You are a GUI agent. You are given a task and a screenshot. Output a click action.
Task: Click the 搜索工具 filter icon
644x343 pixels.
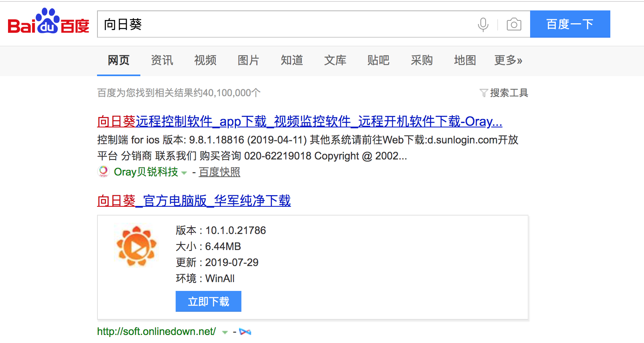[484, 93]
